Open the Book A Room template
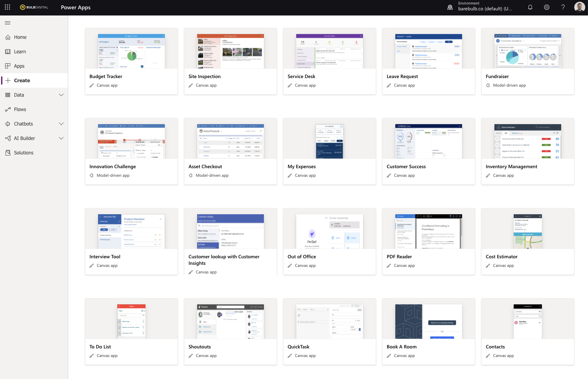Screen dimensions: 588x379 [428, 332]
